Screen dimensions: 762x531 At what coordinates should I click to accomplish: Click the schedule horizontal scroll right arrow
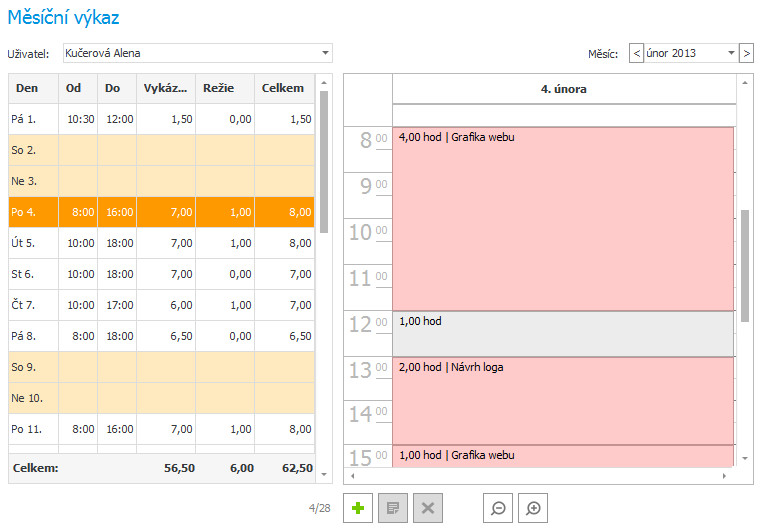pos(724,476)
